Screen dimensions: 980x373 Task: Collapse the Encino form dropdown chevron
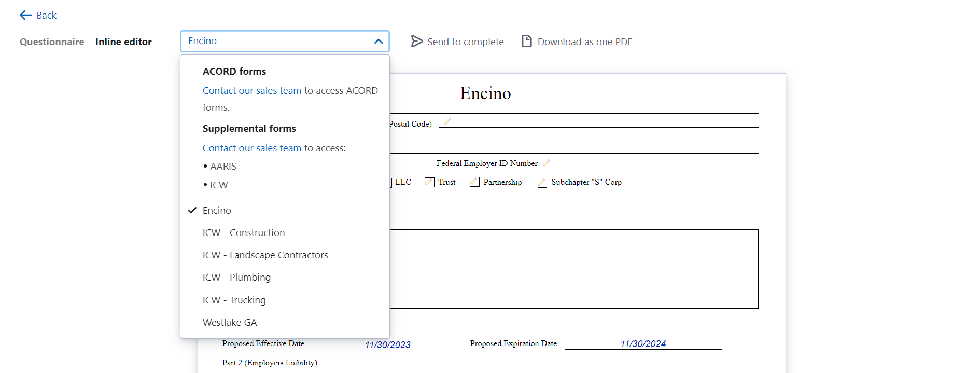click(x=378, y=42)
